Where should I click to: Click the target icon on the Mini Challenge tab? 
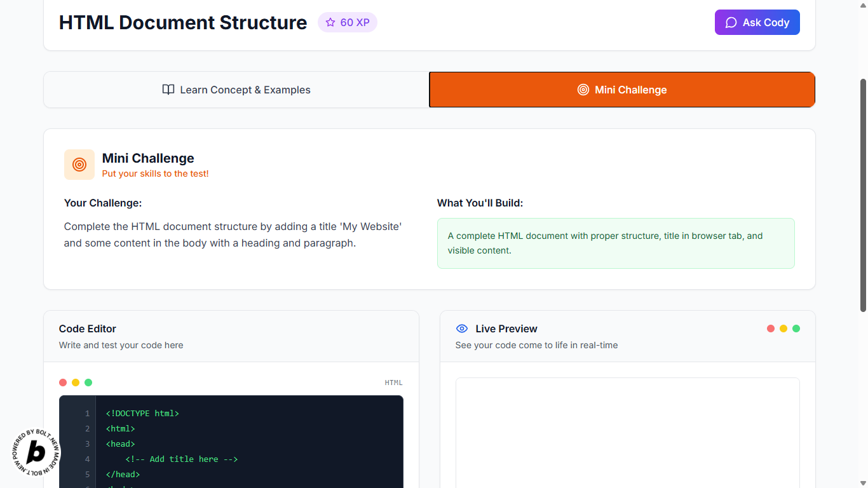(x=583, y=90)
